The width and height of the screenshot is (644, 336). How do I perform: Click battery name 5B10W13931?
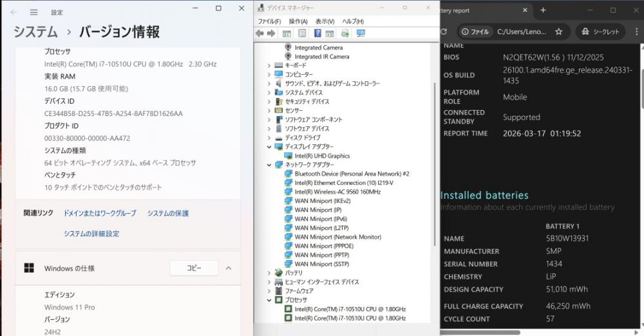(x=567, y=238)
